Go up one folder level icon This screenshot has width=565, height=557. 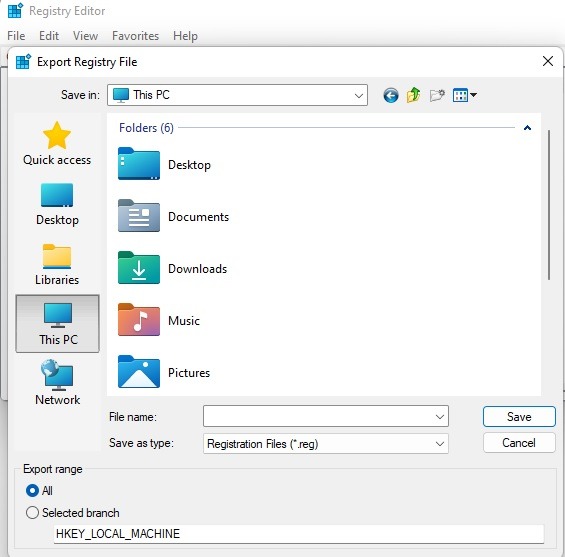[x=413, y=95]
